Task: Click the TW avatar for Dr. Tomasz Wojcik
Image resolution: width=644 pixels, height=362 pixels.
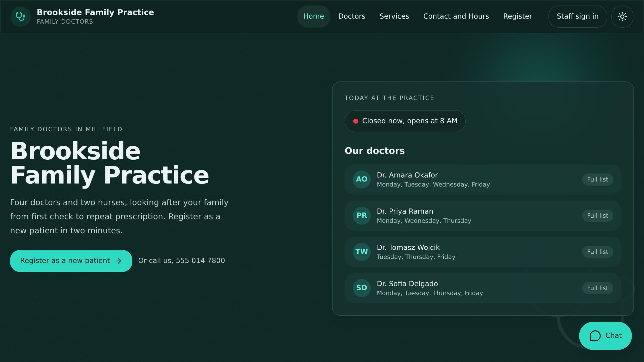Action: tap(361, 252)
